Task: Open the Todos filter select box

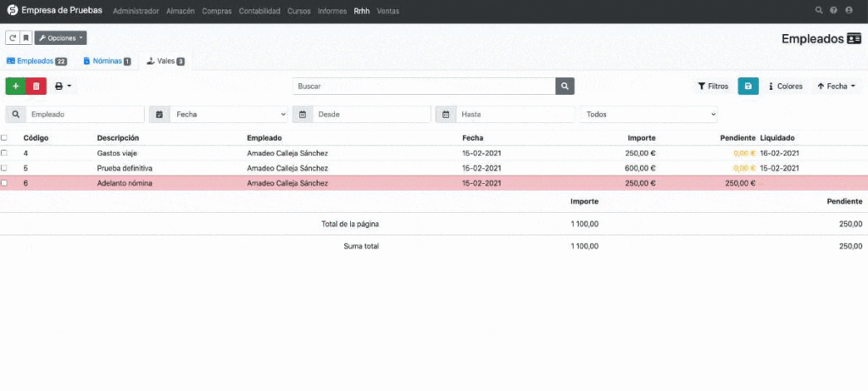Action: click(x=648, y=114)
